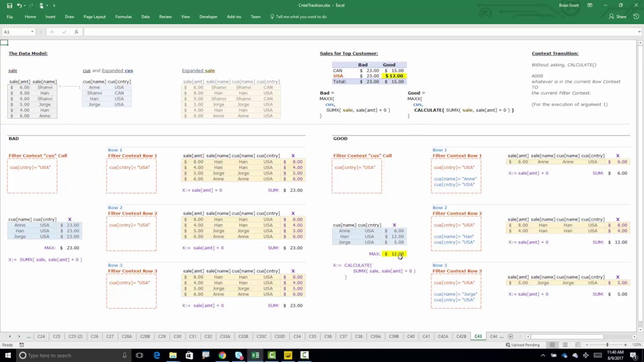The width and height of the screenshot is (644, 362).
Task: Open the Action Center notification icon
Action: 635,355
